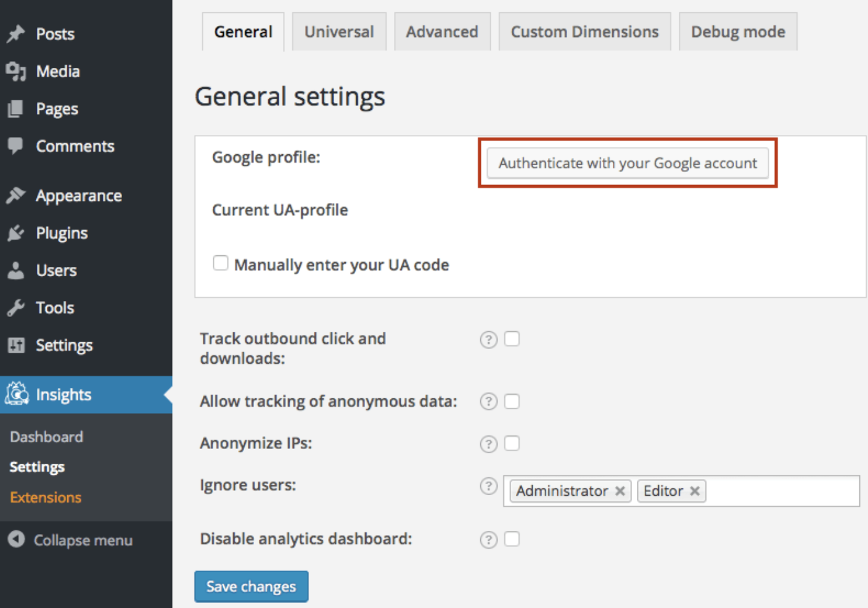868x608 pixels.
Task: Click the Comments speech bubble icon
Action: click(x=15, y=146)
